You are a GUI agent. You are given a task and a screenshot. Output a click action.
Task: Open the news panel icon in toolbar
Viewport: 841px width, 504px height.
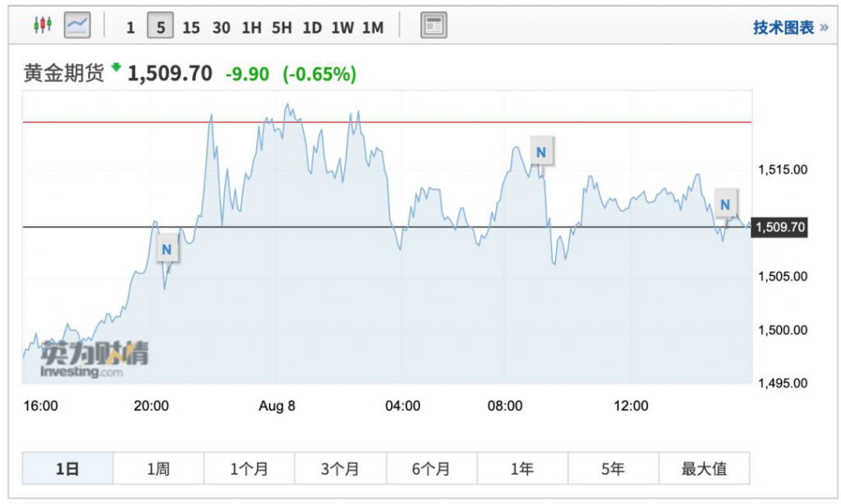tap(434, 26)
